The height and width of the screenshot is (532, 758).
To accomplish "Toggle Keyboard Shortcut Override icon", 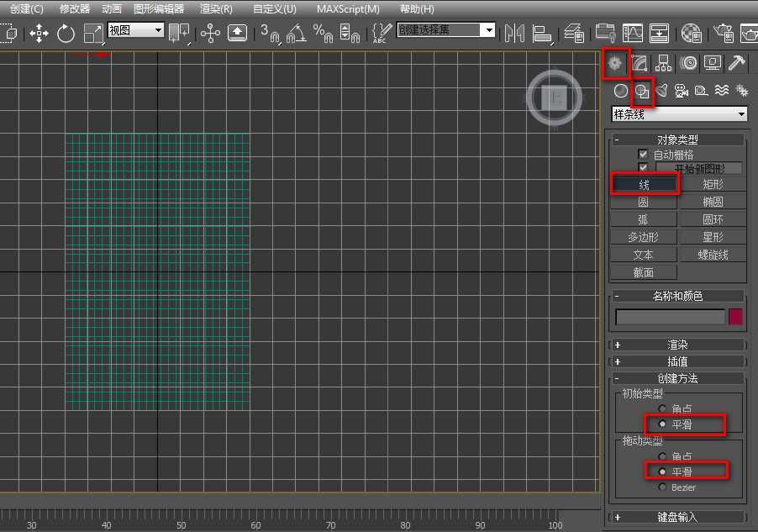I will pos(237,33).
